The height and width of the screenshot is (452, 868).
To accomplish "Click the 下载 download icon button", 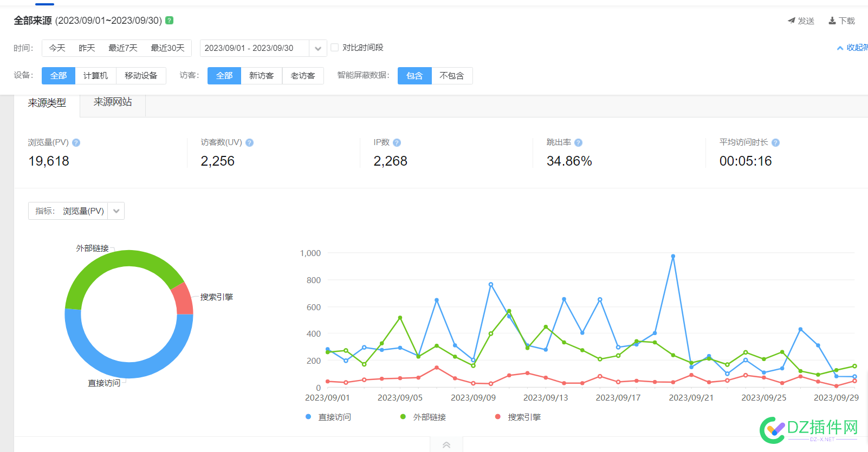I will (x=841, y=21).
